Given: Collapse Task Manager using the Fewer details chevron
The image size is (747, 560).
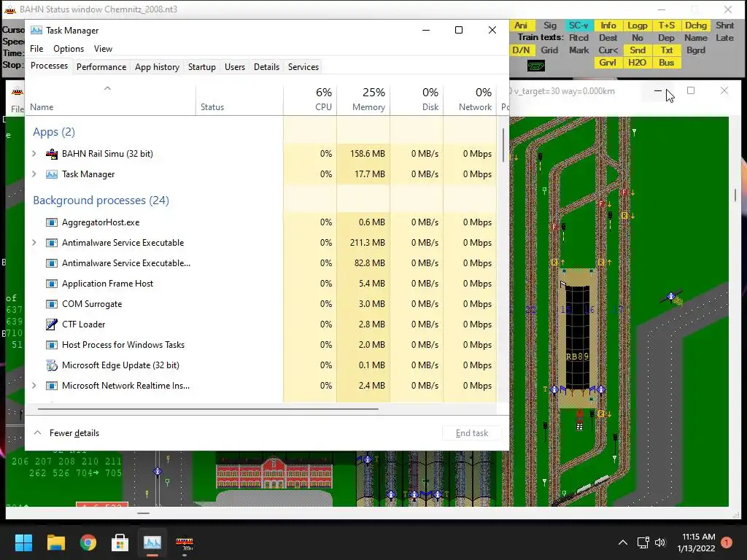Looking at the screenshot, I should (37, 433).
